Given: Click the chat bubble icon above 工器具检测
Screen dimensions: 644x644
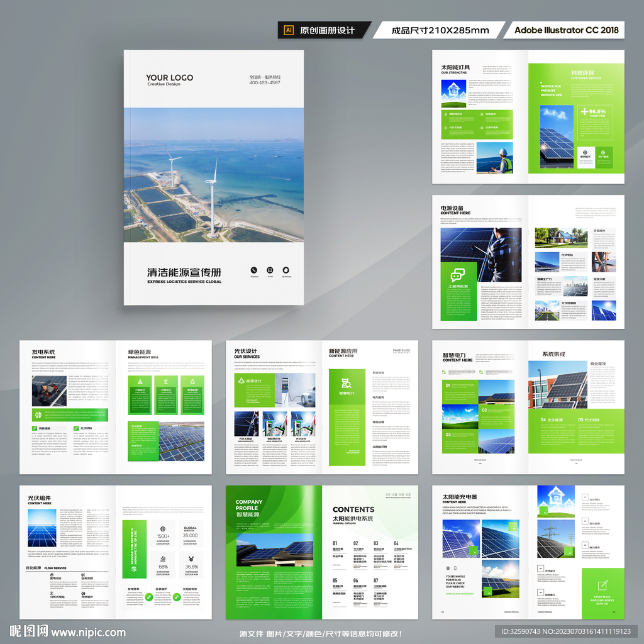Looking at the screenshot, I should coord(458,274).
